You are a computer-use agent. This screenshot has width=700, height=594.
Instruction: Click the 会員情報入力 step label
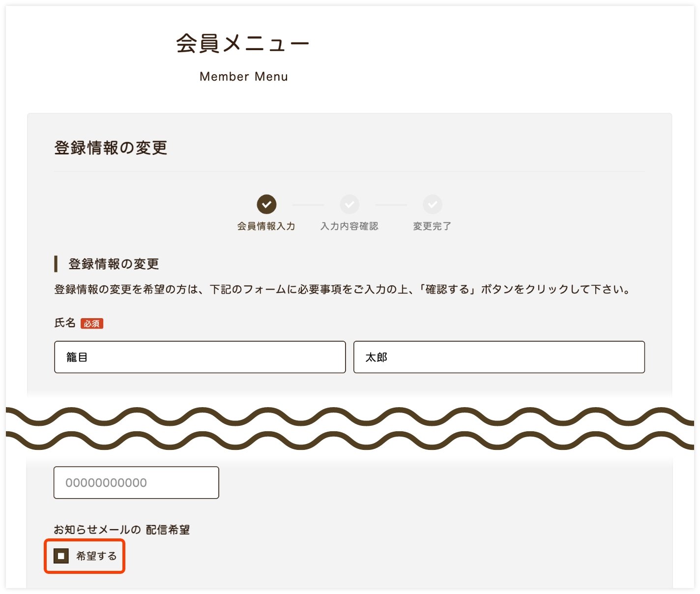click(266, 226)
